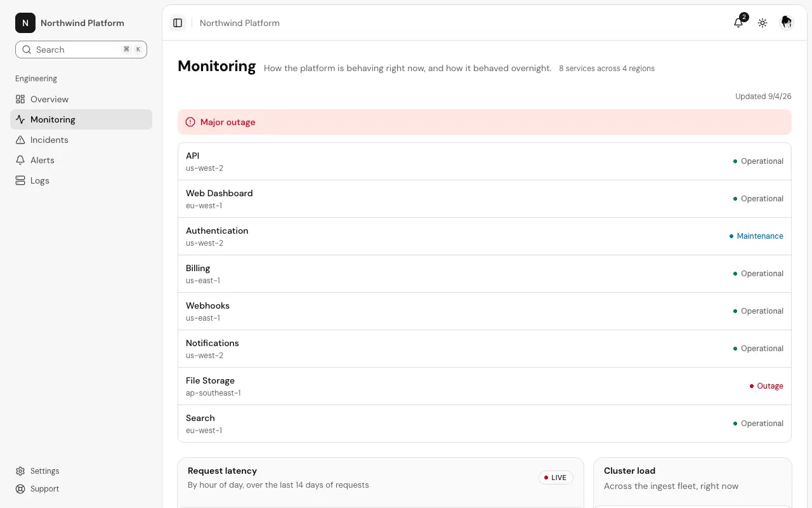Click the Northwind N logo
This screenshot has height=508, width=812.
(x=25, y=23)
